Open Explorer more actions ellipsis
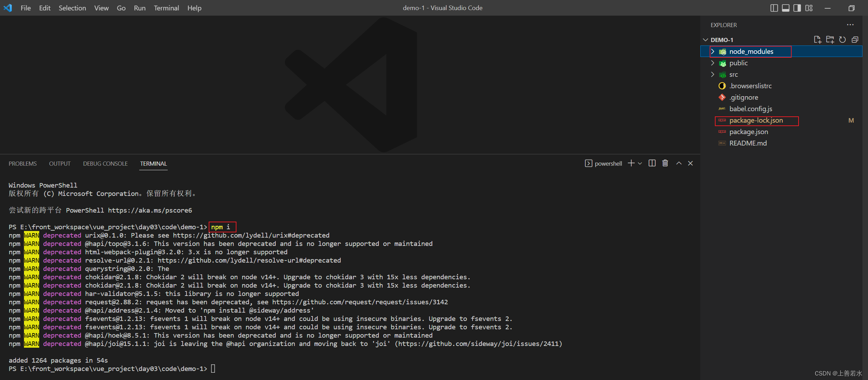Screen dimensions: 868x380 click(850, 25)
